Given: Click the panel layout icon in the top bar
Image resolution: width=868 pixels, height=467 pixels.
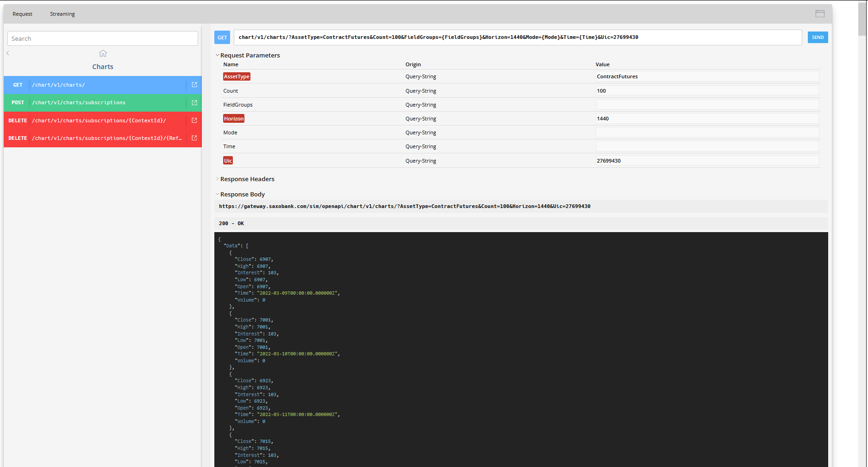Looking at the screenshot, I should point(820,14).
